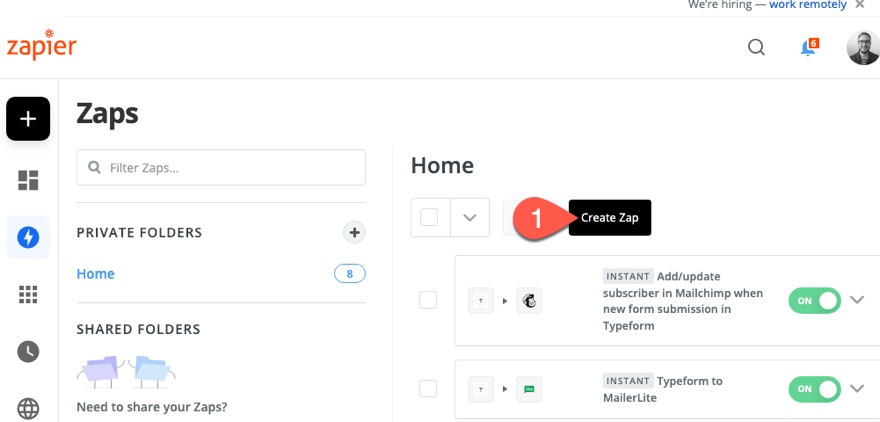Click the black plus create button
Screen dimensions: 880x422
(28, 119)
